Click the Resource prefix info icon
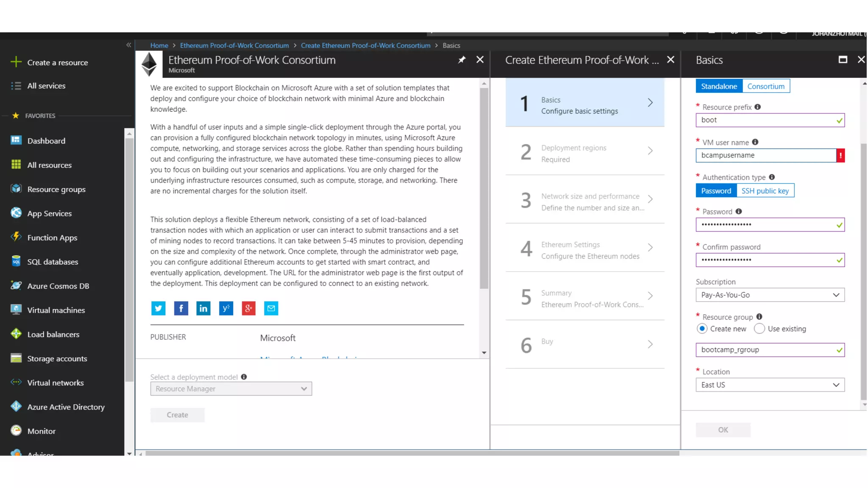The height and width of the screenshot is (488, 868). pyautogui.click(x=758, y=107)
